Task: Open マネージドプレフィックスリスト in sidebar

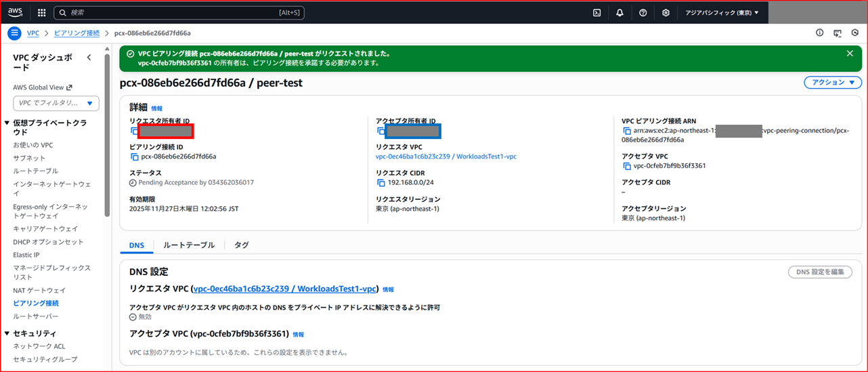Action: point(51,272)
